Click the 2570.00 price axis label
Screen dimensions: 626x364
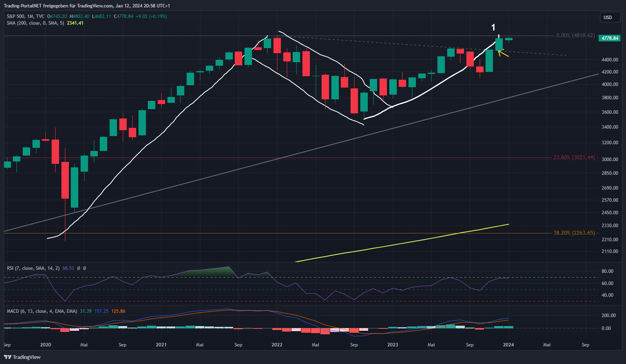610,200
